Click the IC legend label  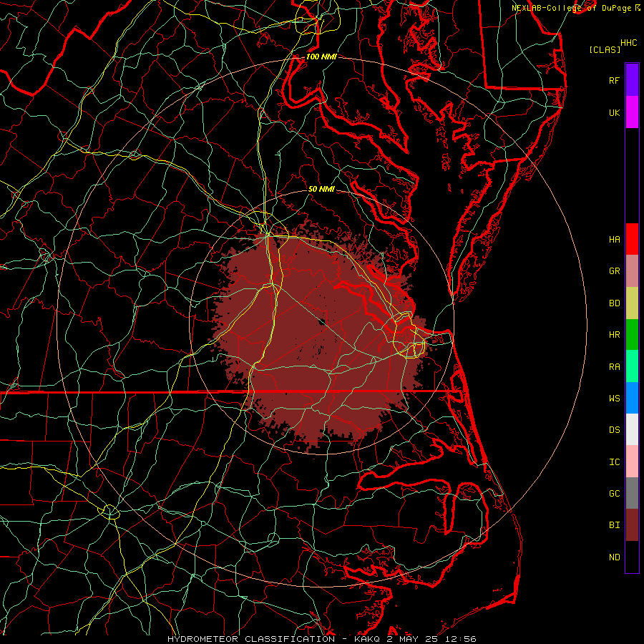pyautogui.click(x=614, y=462)
